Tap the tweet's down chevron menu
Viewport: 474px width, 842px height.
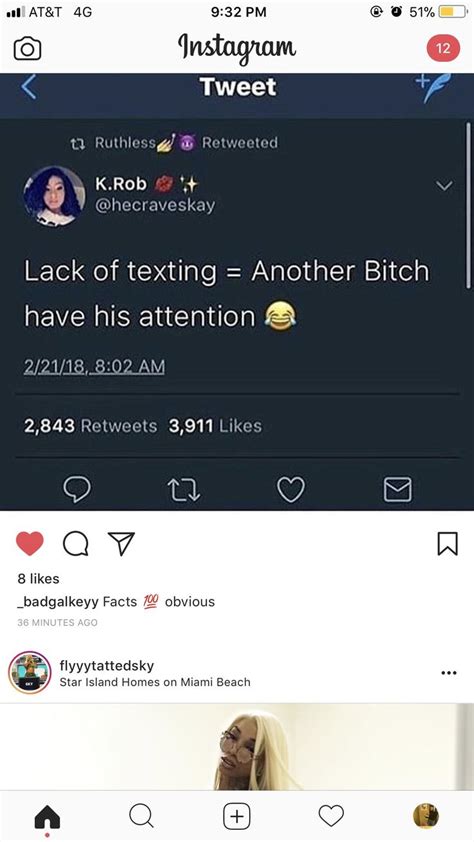pos(444,186)
